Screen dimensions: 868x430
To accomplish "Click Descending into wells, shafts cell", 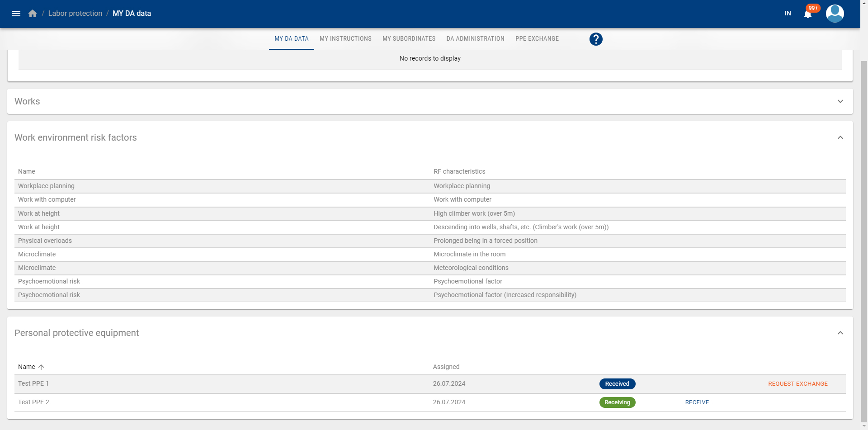I will 521,227.
